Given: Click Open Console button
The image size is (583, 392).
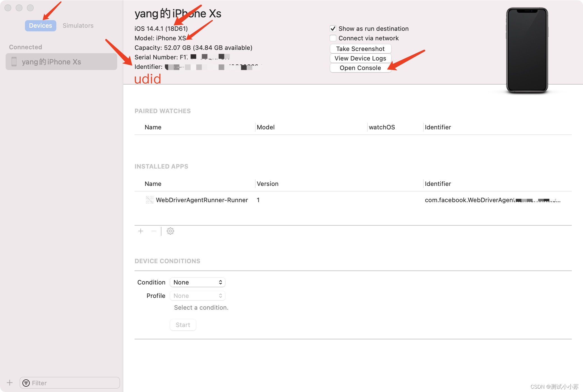Looking at the screenshot, I should point(360,68).
